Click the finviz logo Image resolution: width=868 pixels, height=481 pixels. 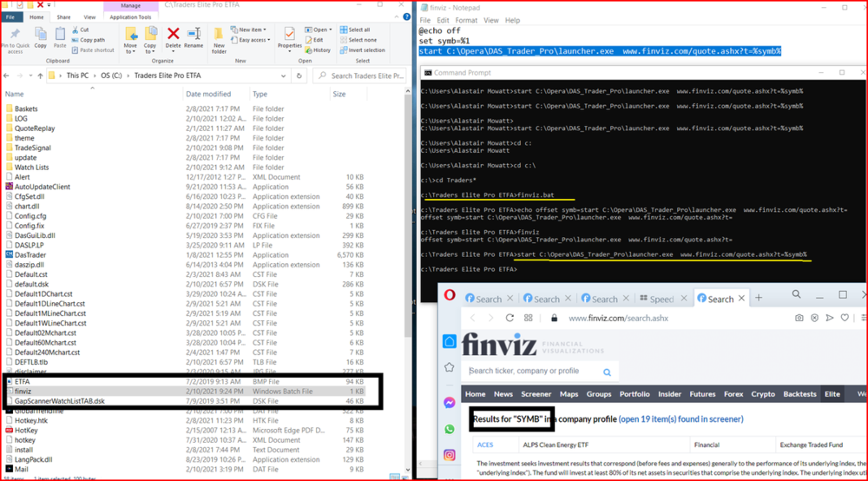[499, 345]
